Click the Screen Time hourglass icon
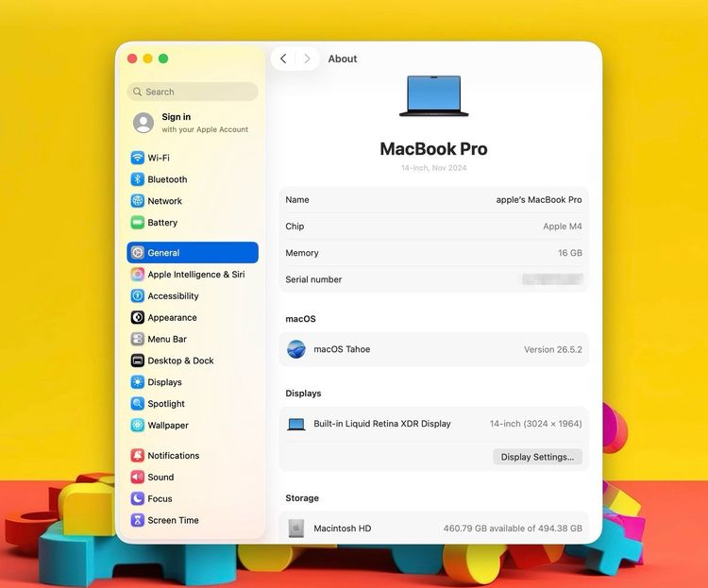The height and width of the screenshot is (588, 708). pos(137,520)
